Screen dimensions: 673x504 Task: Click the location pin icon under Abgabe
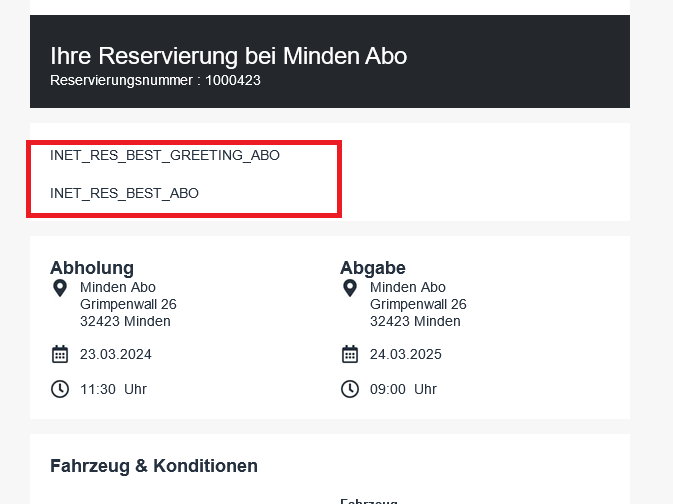349,288
